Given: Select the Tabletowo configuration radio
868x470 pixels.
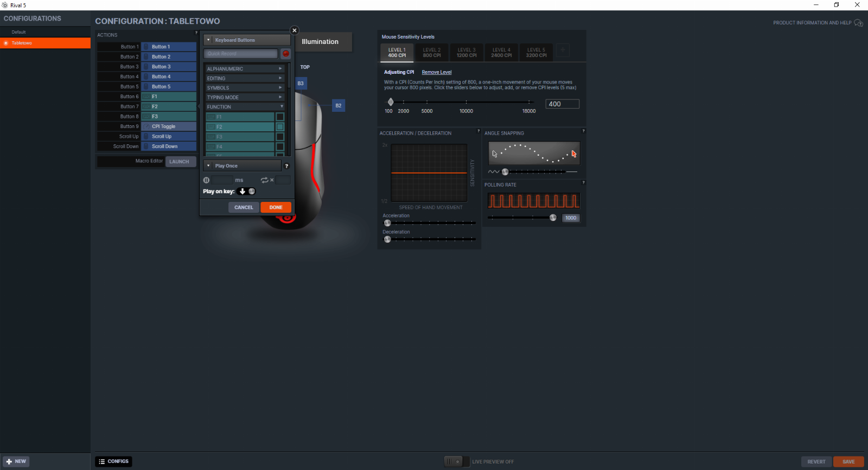Looking at the screenshot, I should [6, 43].
